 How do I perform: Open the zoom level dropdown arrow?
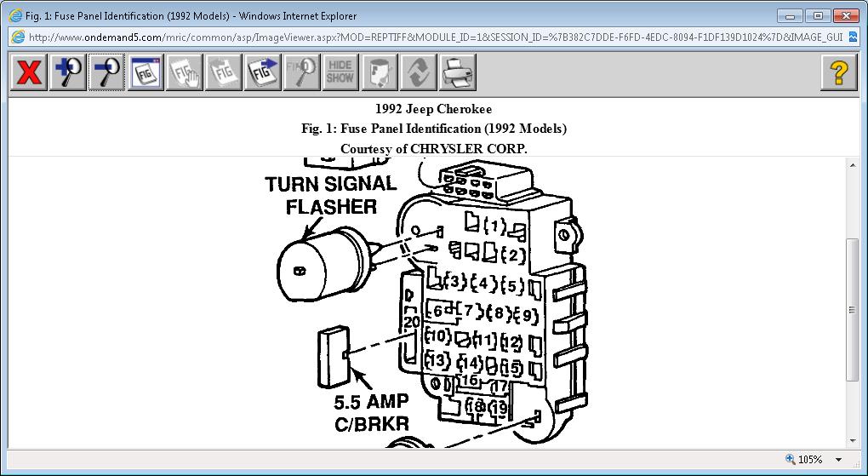click(839, 460)
